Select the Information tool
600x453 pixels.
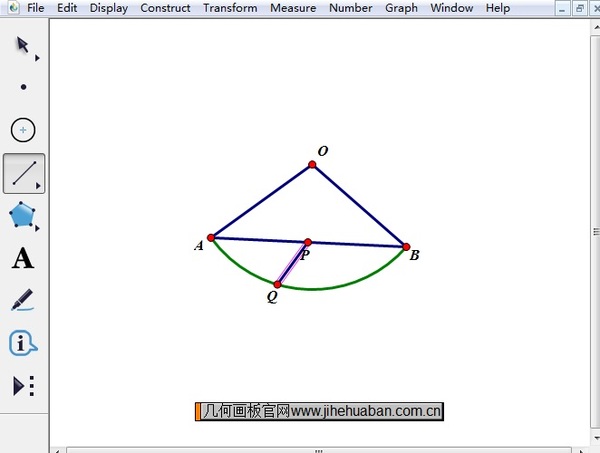coord(23,343)
